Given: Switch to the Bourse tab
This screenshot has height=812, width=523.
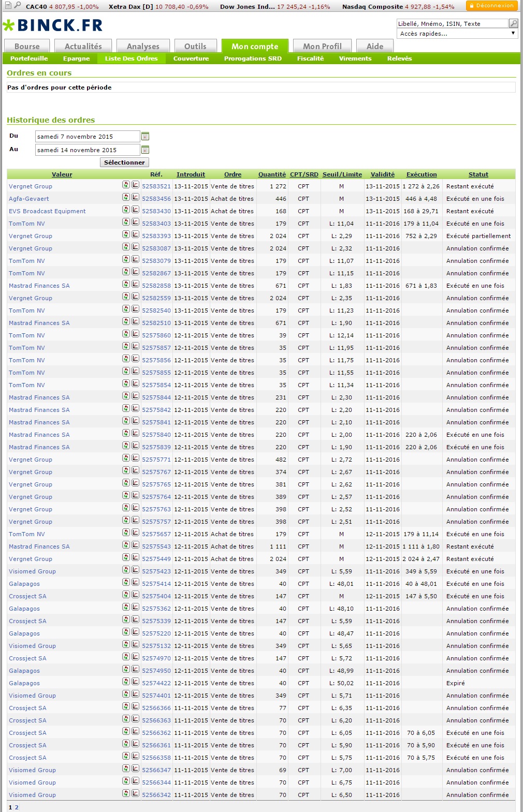Looking at the screenshot, I should coord(27,47).
